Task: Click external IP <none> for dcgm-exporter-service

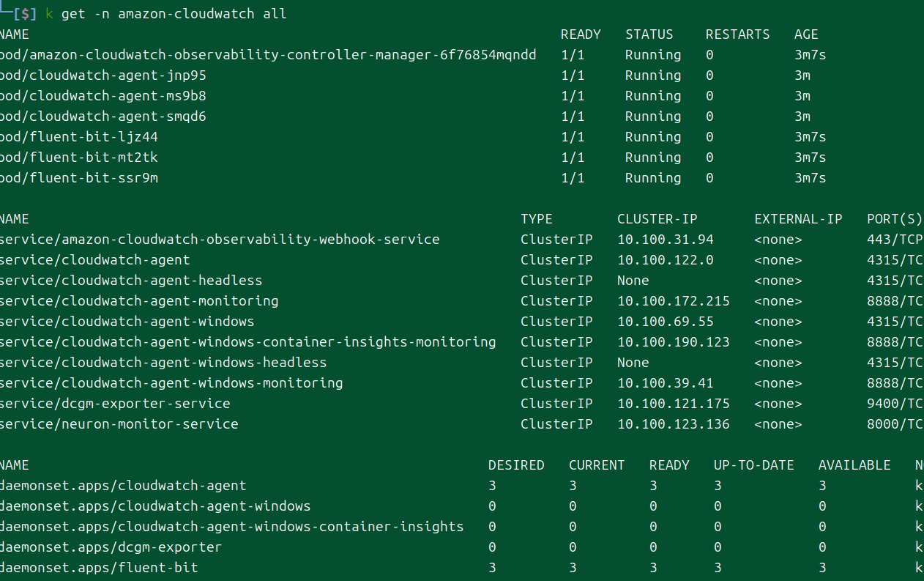Action: (778, 404)
